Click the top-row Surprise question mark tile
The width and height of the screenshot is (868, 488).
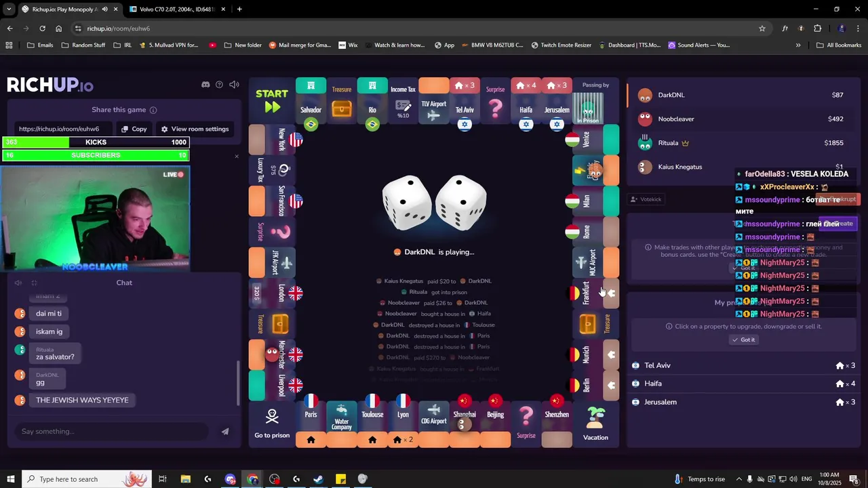point(496,101)
